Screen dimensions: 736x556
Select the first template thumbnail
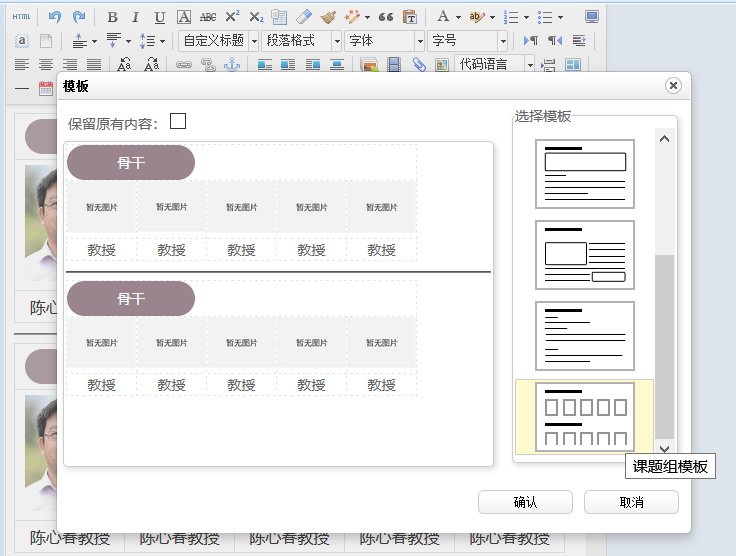tap(585, 174)
